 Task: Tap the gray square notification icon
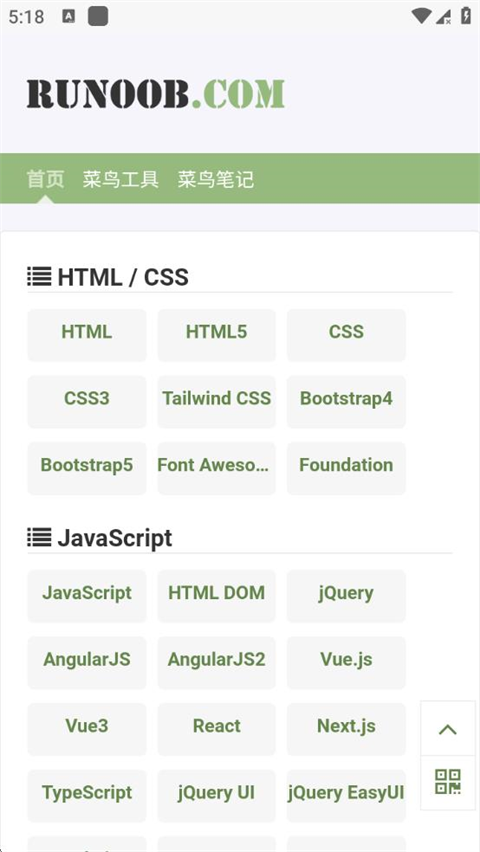click(x=98, y=16)
